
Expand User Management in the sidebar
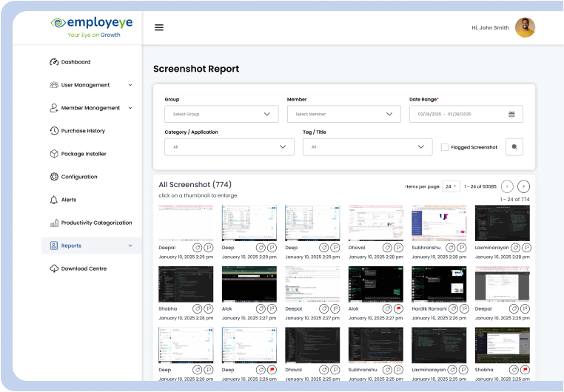pyautogui.click(x=85, y=85)
